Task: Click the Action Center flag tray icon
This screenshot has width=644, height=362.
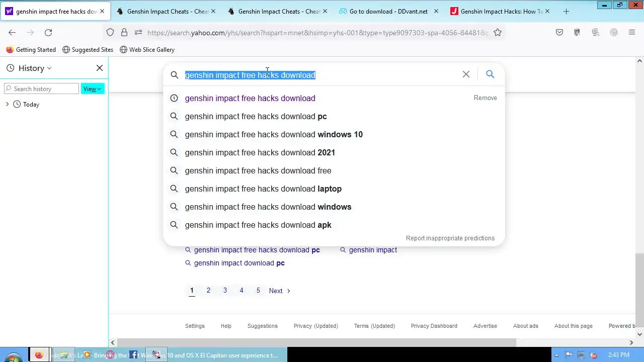Action: click(569, 355)
